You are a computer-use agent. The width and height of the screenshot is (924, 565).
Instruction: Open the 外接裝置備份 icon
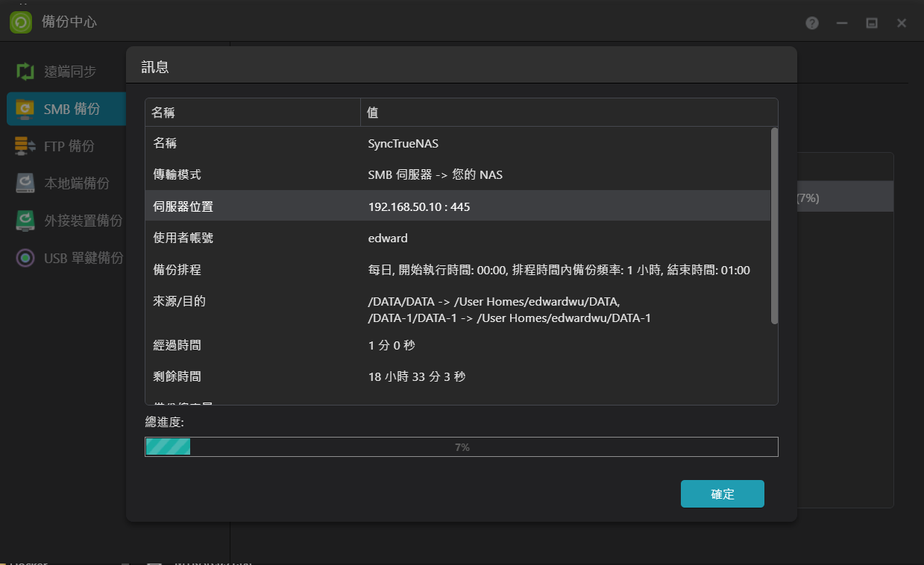tap(25, 221)
